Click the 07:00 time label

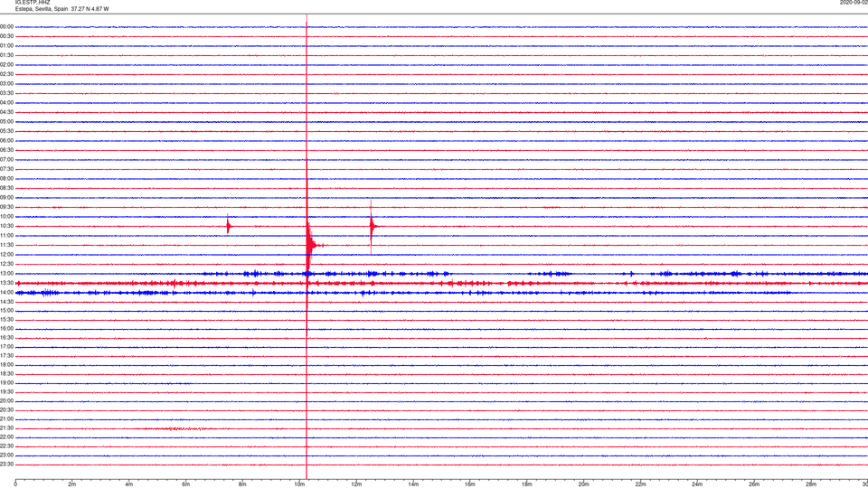6,160
